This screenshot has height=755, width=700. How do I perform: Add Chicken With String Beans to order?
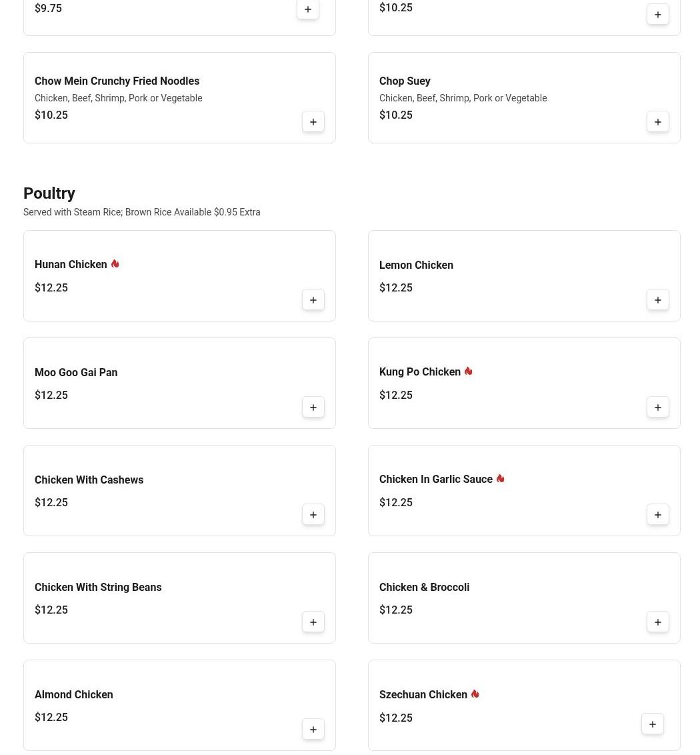tap(313, 622)
